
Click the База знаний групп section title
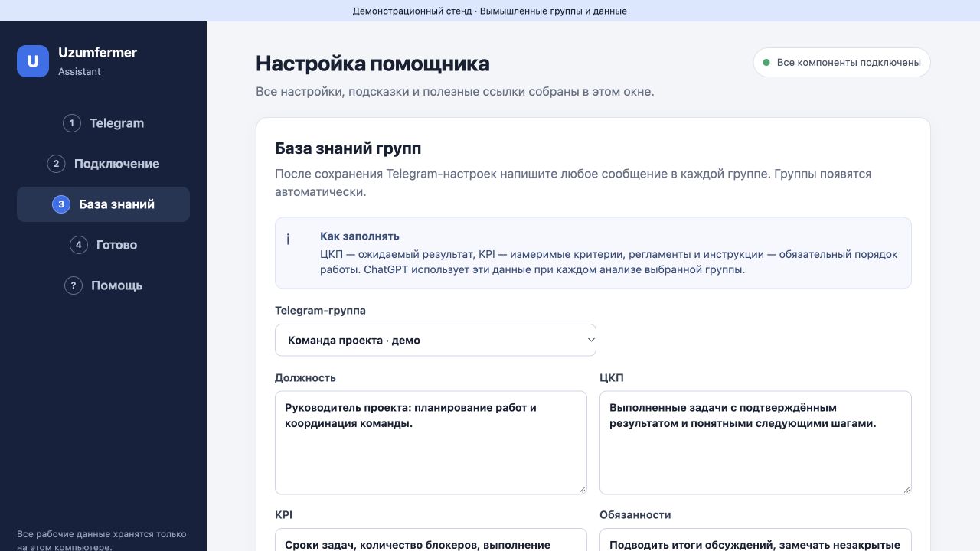pos(348,148)
